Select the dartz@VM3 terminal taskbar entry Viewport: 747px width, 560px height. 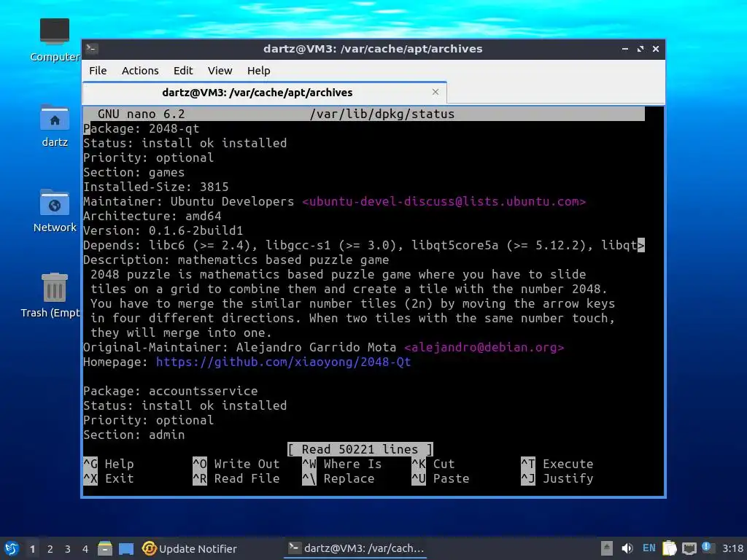[x=356, y=548]
